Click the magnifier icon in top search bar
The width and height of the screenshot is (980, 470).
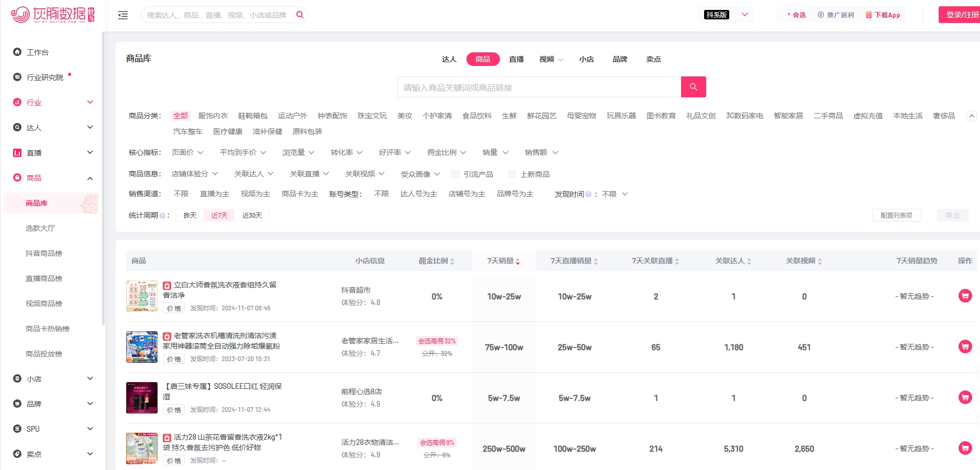pyautogui.click(x=300, y=15)
